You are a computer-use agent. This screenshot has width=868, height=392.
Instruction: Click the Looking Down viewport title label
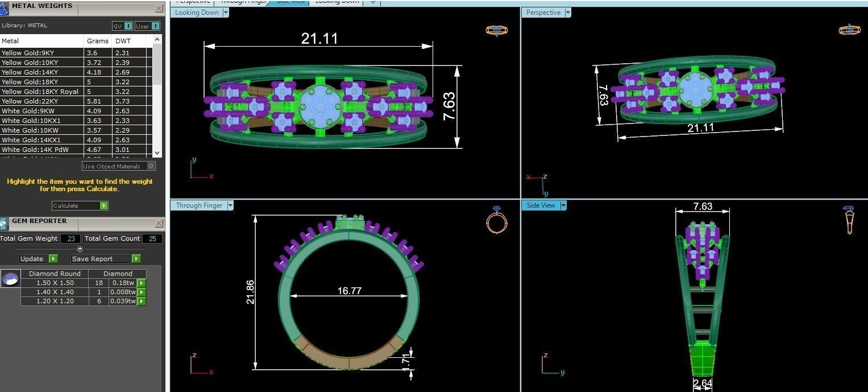197,13
